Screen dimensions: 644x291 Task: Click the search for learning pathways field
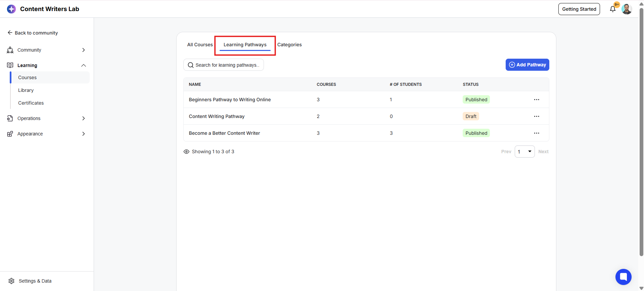[224, 65]
